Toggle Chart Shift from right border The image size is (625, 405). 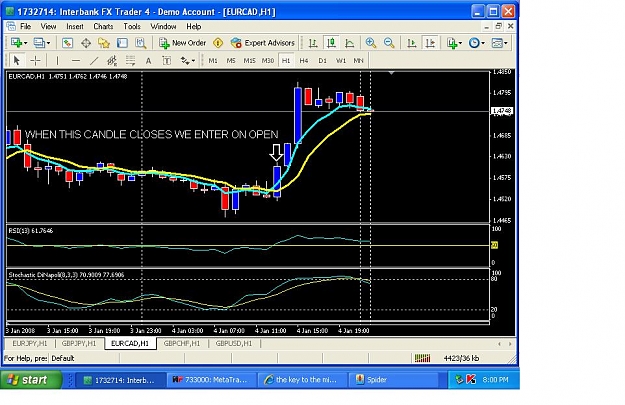pos(430,43)
